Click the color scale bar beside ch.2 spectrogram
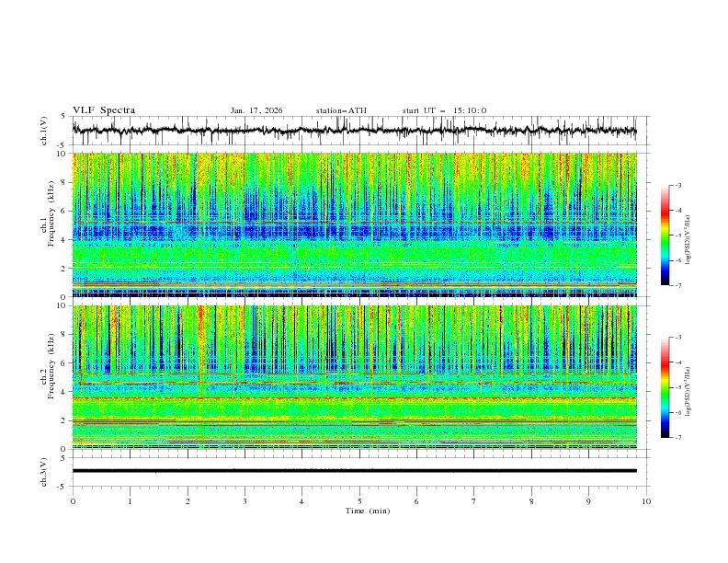 point(665,387)
